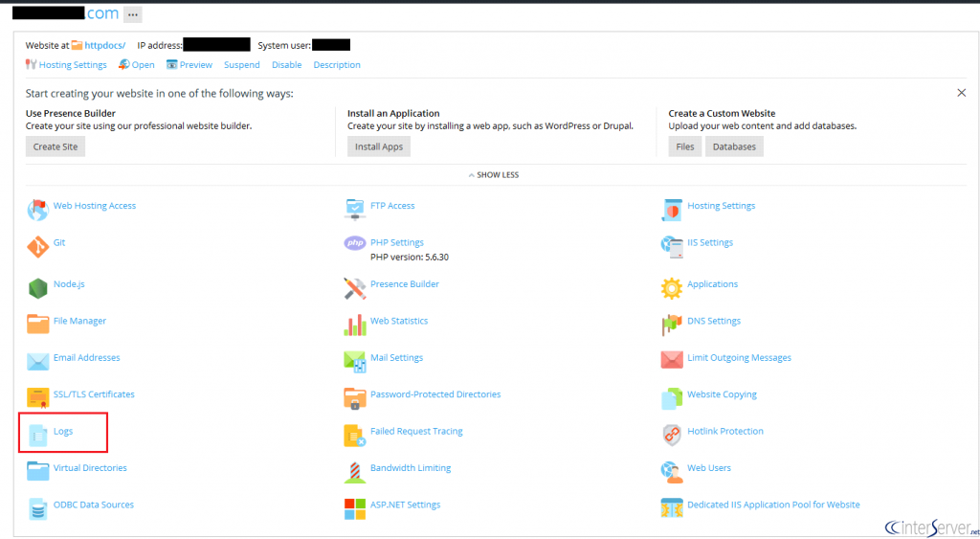Viewport: 980px width, 539px height.
Task: Click the Node.js hexagon icon
Action: point(38,288)
